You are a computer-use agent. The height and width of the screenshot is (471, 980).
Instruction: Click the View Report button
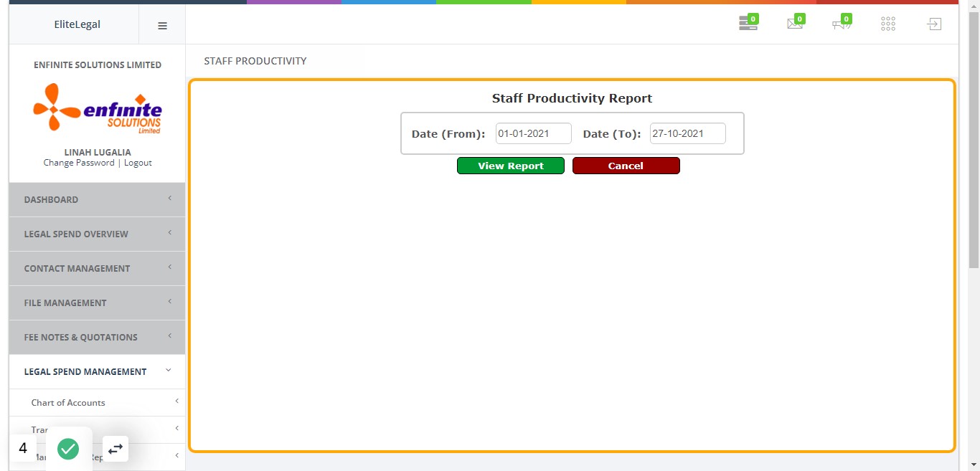click(511, 166)
